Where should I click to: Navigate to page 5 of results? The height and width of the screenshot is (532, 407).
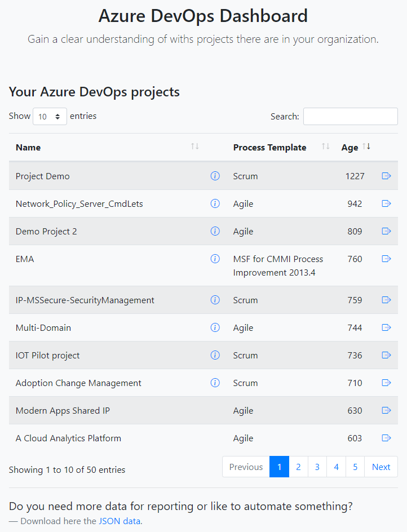click(355, 467)
